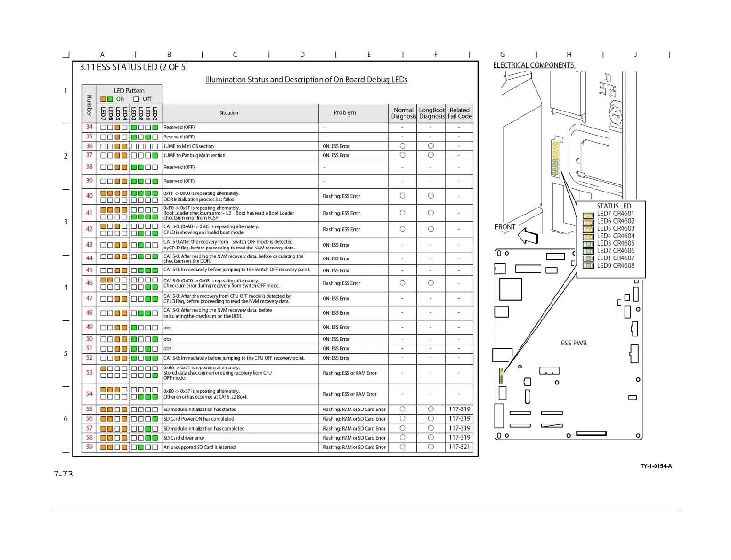Click row number 46 in the table
Viewport: 731px width, 560px height.
point(89,283)
